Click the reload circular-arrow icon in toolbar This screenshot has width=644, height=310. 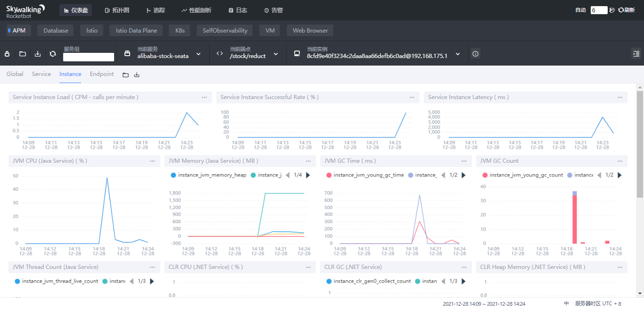coord(53,54)
